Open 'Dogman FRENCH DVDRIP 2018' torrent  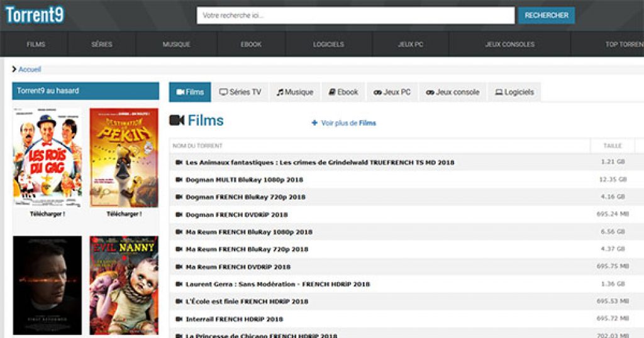(236, 214)
